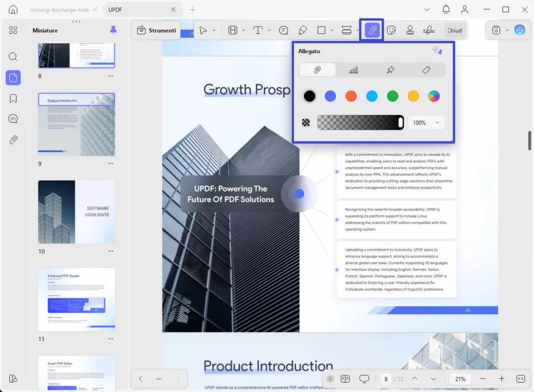Click the bottom-left sidebar layers icon
Image resolution: width=534 pixels, height=392 pixels.
13,378
